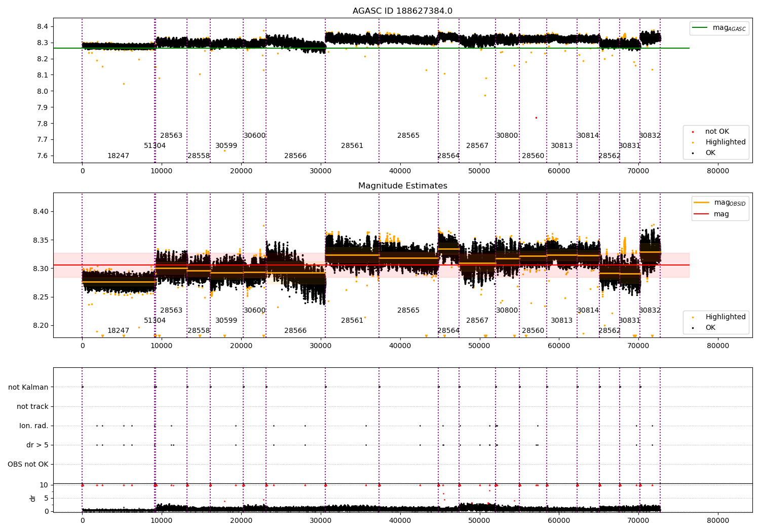This screenshot has height=532, width=760.
Task: Click 'Highlighted' in the AGASC ID plot legend
Action: pyautogui.click(x=726, y=142)
